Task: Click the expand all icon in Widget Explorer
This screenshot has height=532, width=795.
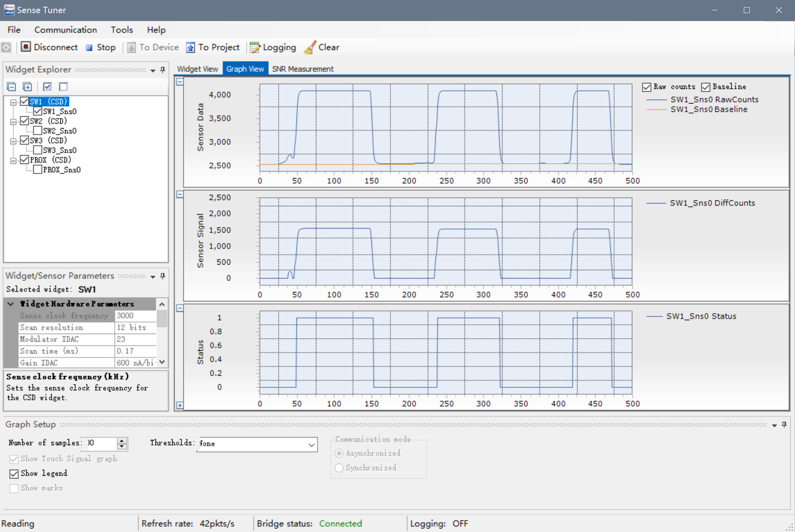Action: [x=27, y=86]
